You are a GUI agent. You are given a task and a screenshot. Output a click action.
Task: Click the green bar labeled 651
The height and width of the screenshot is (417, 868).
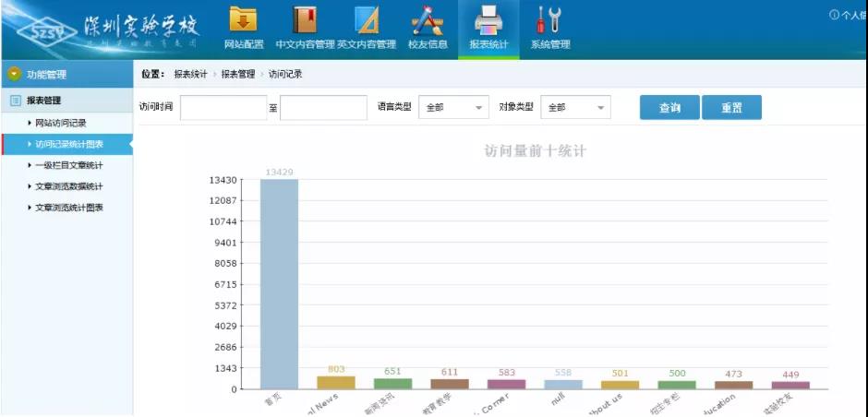pos(393,384)
